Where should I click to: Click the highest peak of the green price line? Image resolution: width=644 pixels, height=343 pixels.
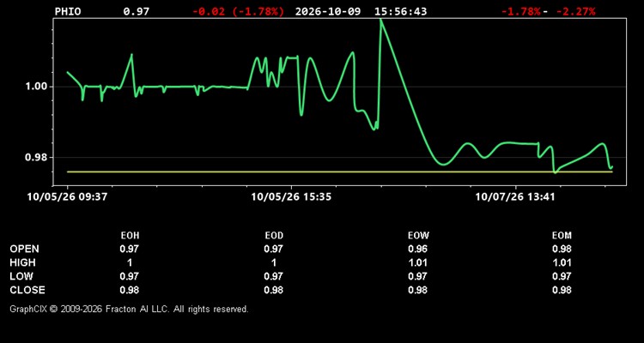(381, 20)
